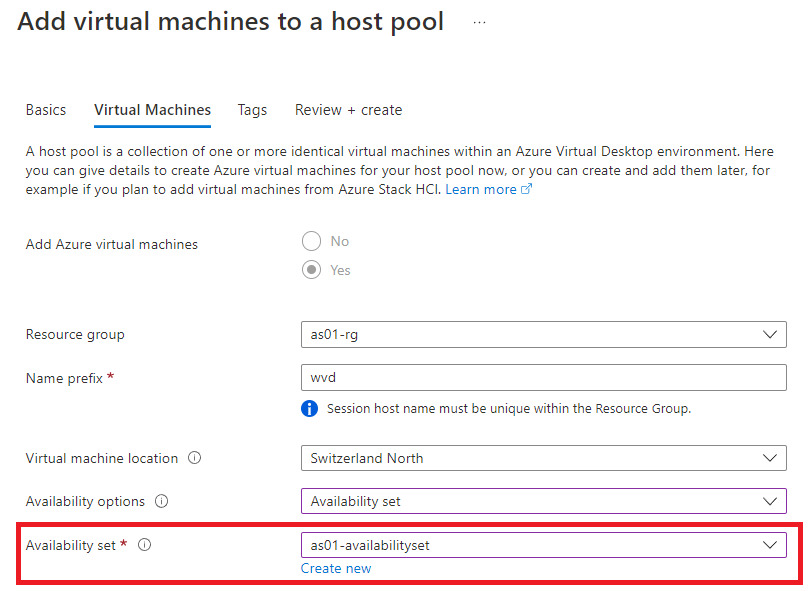Viewport: 812px width, 591px height.
Task: Expand the Availability options dropdown
Action: (x=544, y=501)
